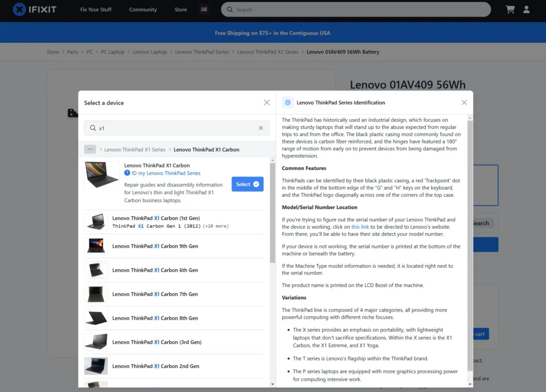
Task: Choose Lenovo ThinkPad X1 Carbon 6th Gen
Action: [x=174, y=270]
